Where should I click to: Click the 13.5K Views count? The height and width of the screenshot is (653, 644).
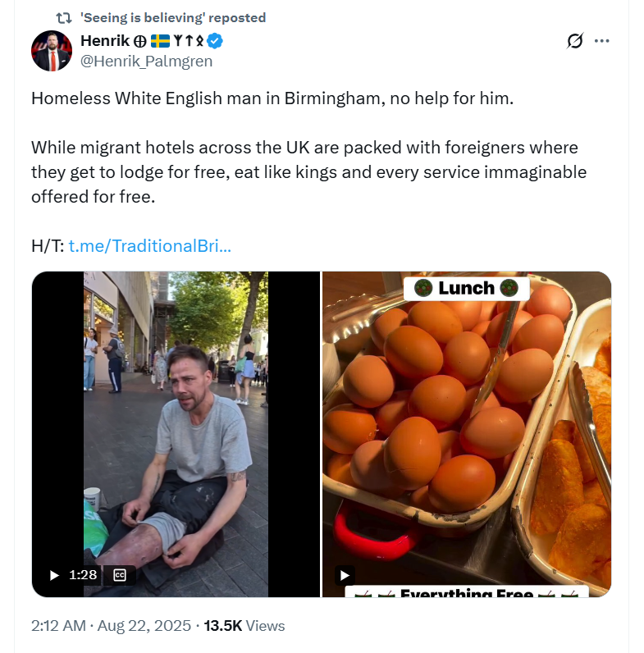coord(244,625)
